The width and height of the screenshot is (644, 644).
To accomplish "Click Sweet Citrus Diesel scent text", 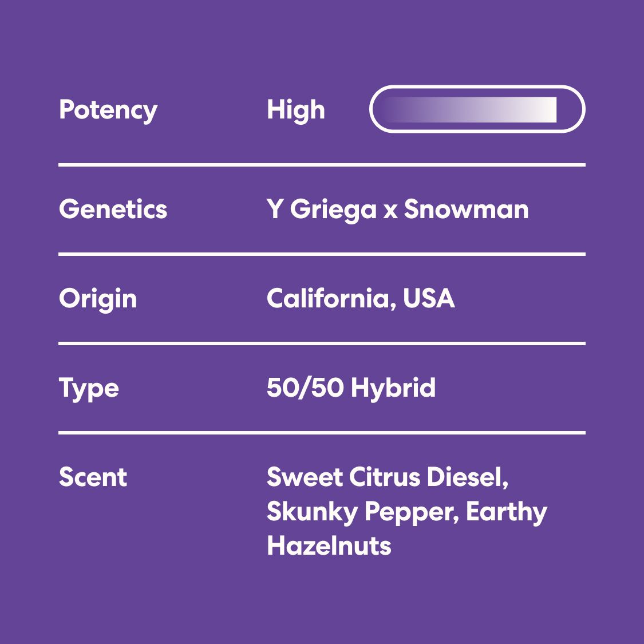I will [388, 477].
